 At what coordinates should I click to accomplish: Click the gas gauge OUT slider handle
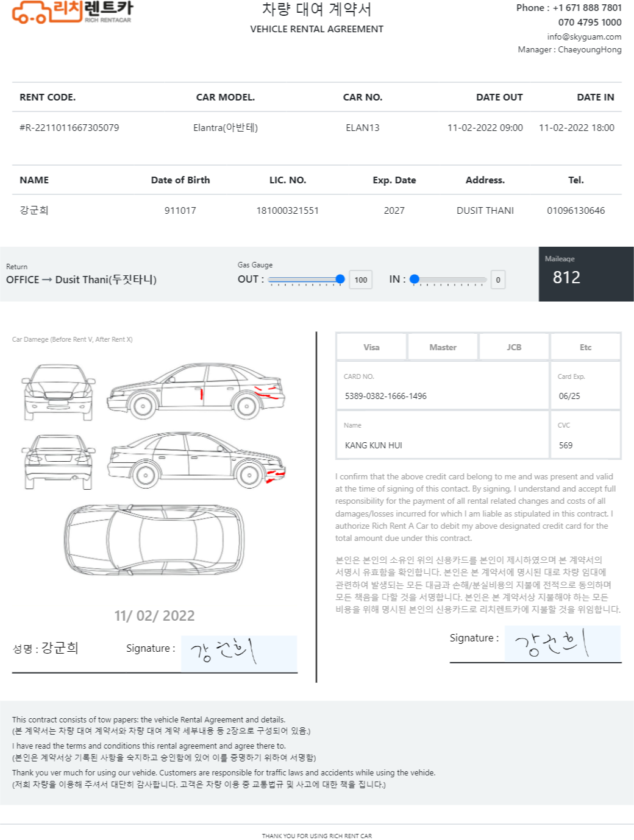[x=340, y=279]
